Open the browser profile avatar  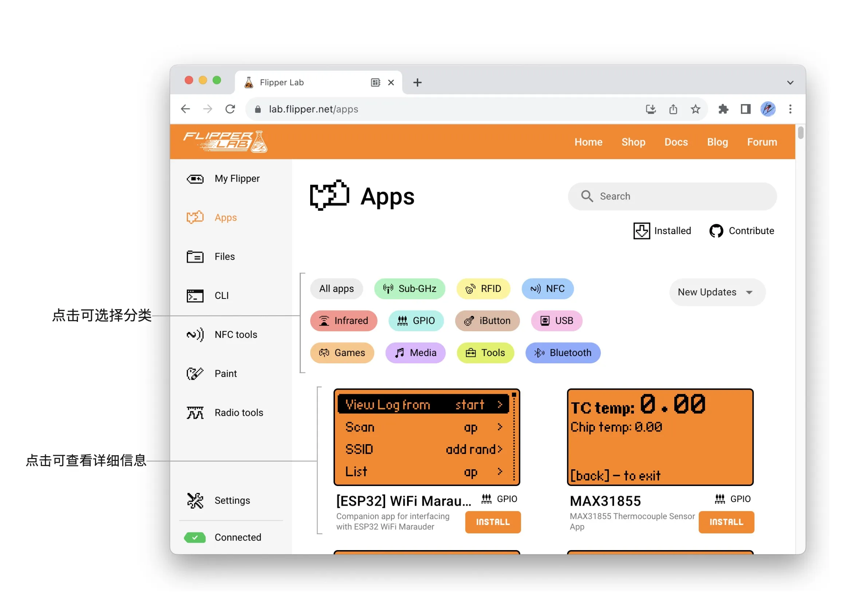(x=768, y=109)
